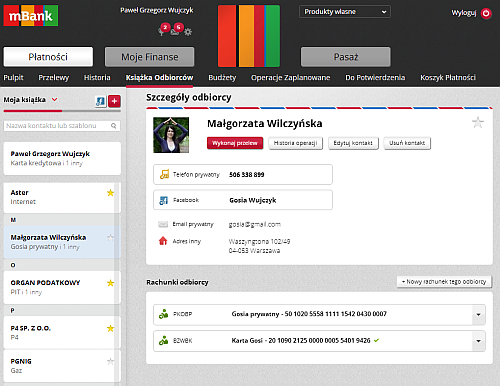Open Budżety menu item
The width and height of the screenshot is (500, 386).
[x=222, y=78]
